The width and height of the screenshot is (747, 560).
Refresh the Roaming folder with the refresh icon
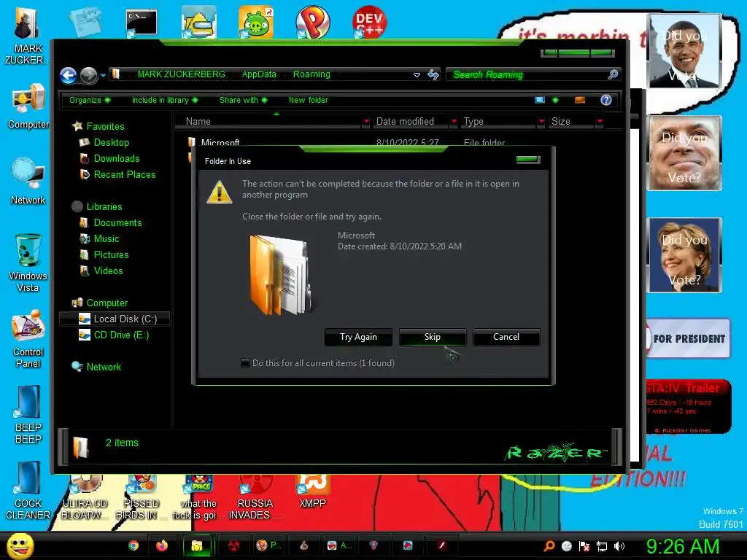(433, 75)
